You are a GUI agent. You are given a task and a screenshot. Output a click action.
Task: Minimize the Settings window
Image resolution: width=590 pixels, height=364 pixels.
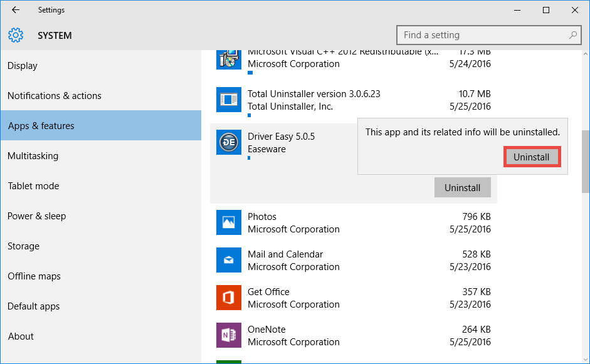click(x=517, y=10)
